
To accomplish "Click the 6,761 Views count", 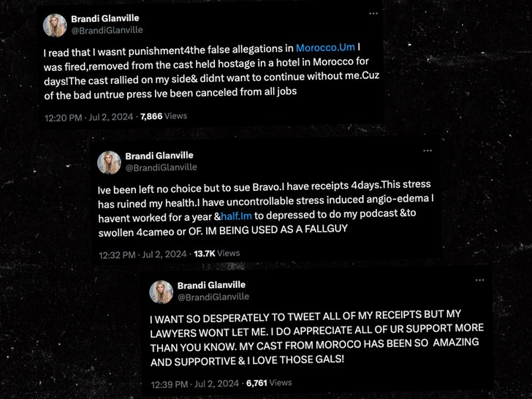I will (269, 383).
